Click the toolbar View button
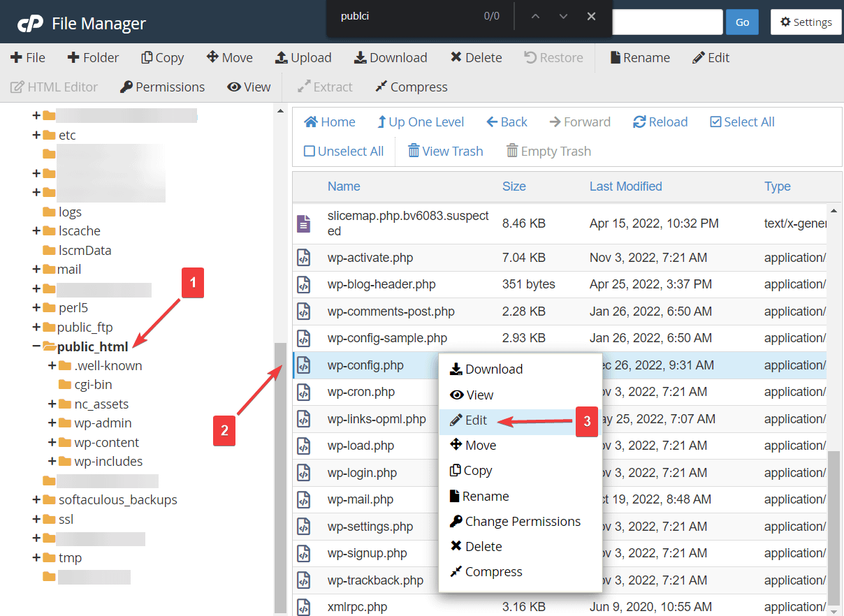Viewport: 844px width, 616px height. (249, 87)
